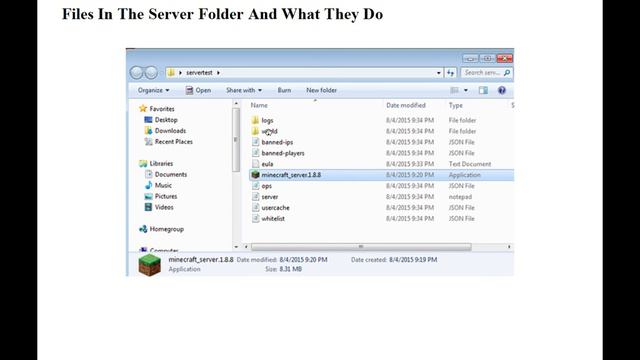
Task: Click the Downloads folder icon in sidebar
Action: pos(148,131)
